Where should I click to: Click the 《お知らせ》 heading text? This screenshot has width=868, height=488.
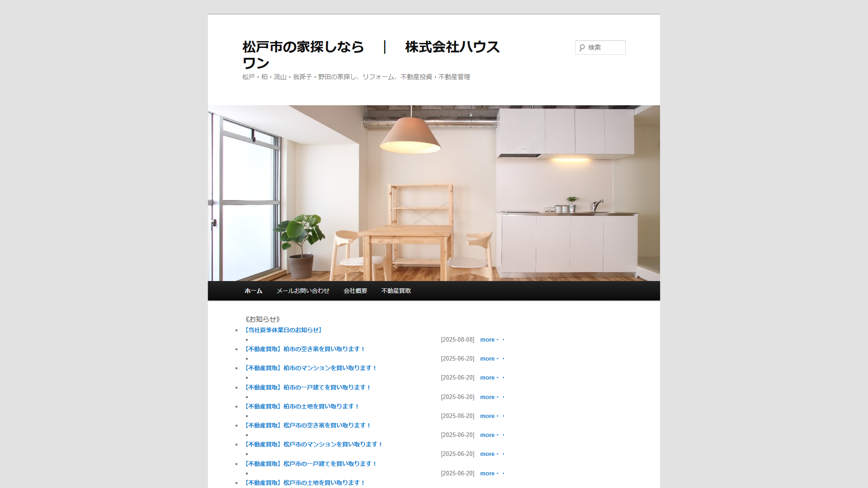[262, 319]
